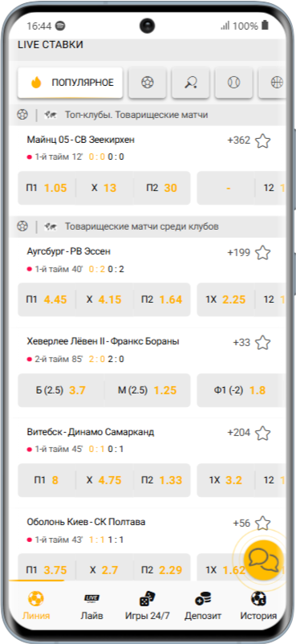Bet on П1 1.05 for Майнц 05
296x644 pixels.
(x=47, y=188)
